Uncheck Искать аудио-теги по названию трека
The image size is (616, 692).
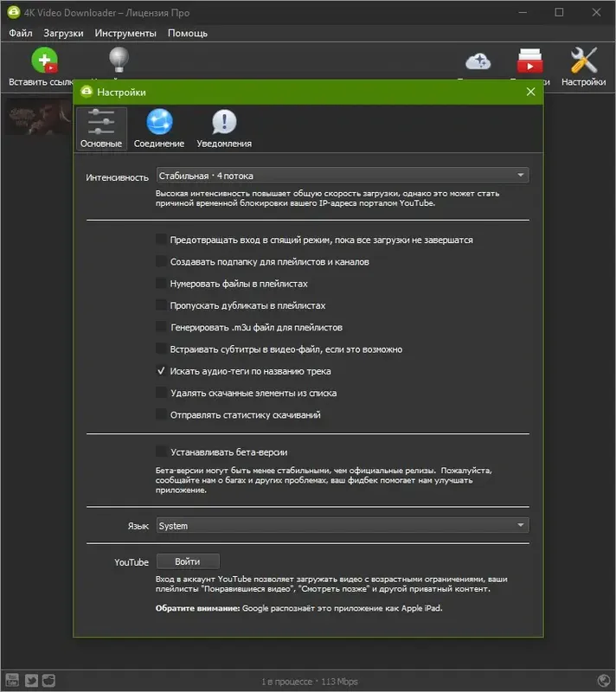(161, 371)
